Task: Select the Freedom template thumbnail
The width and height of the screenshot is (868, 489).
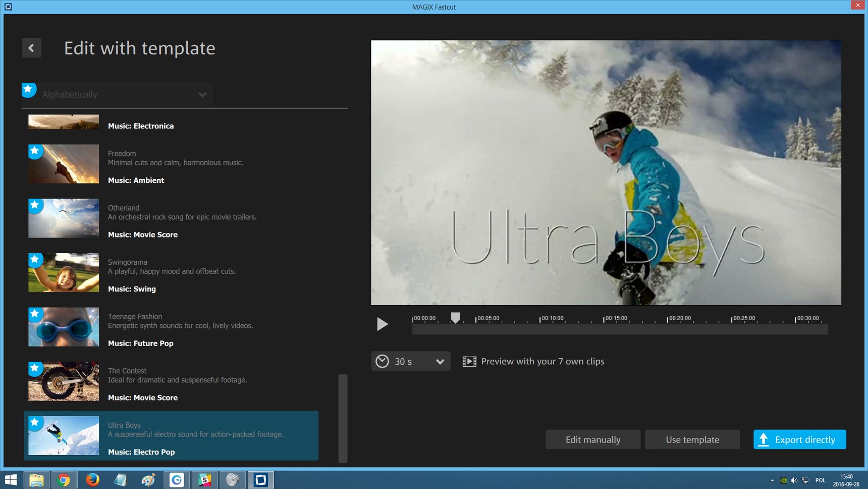Action: (x=64, y=164)
